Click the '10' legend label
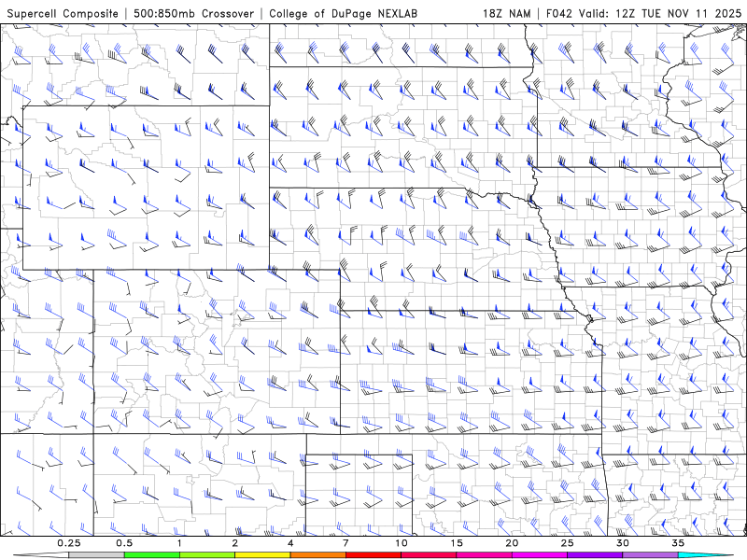 click(x=402, y=543)
